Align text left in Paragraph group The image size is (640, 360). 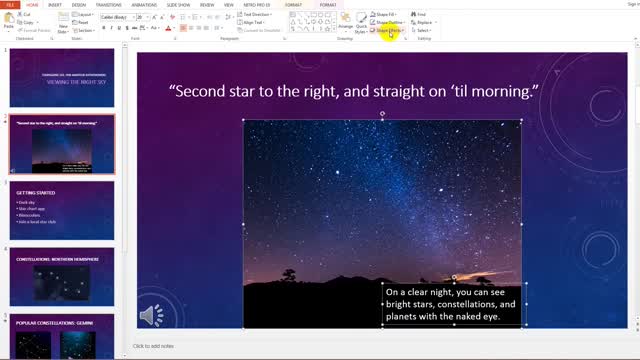pos(183,28)
